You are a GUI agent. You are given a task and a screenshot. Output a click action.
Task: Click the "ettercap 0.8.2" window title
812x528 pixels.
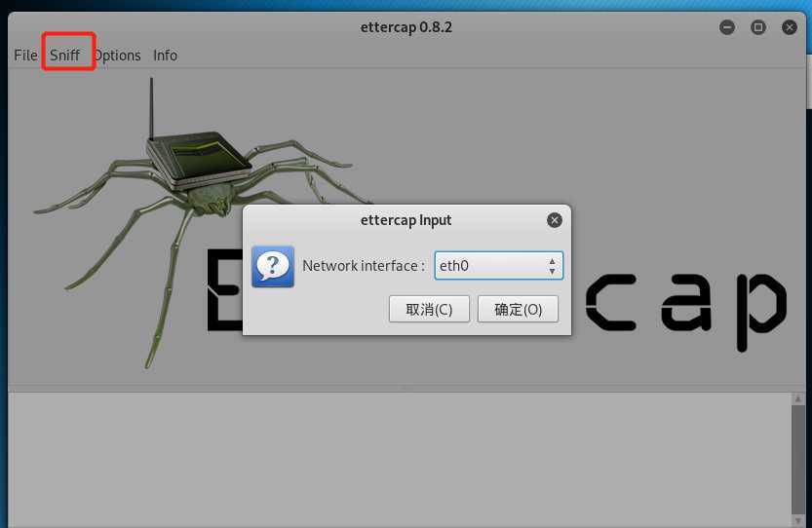[406, 27]
